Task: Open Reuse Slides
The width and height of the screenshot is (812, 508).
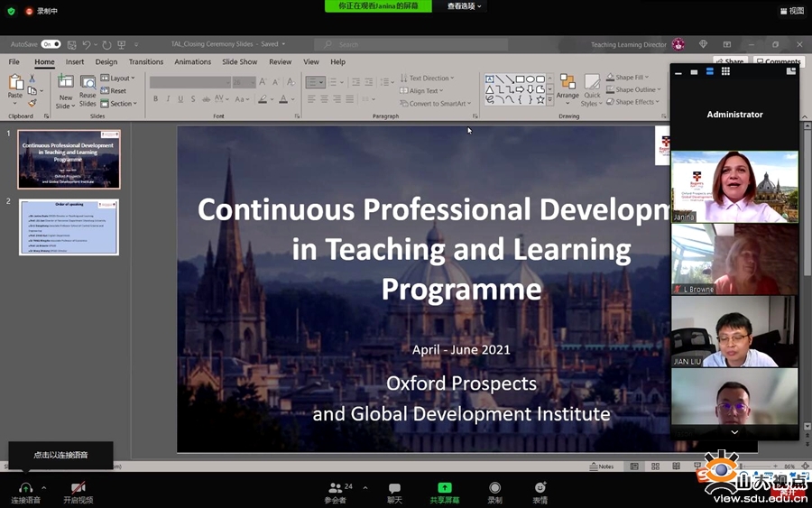Action: 88,91
